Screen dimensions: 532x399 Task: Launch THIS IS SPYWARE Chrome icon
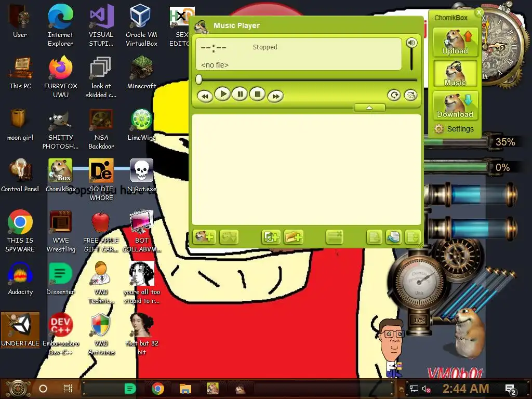(x=20, y=231)
